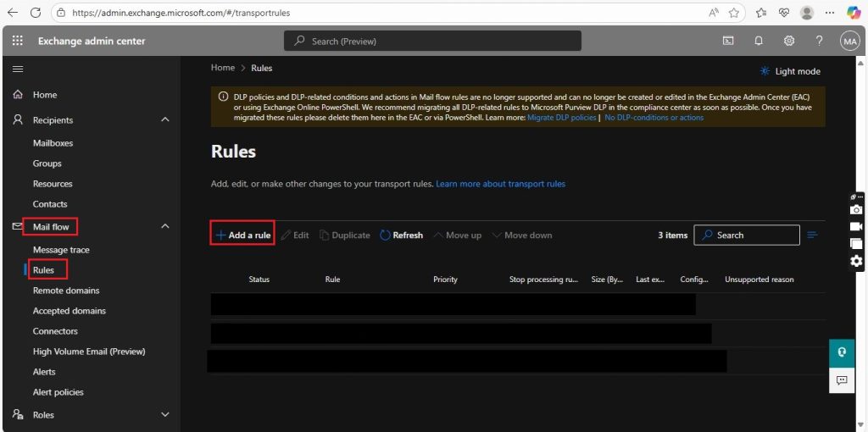The image size is (868, 432).
Task: Click Add a rule
Action: click(243, 235)
